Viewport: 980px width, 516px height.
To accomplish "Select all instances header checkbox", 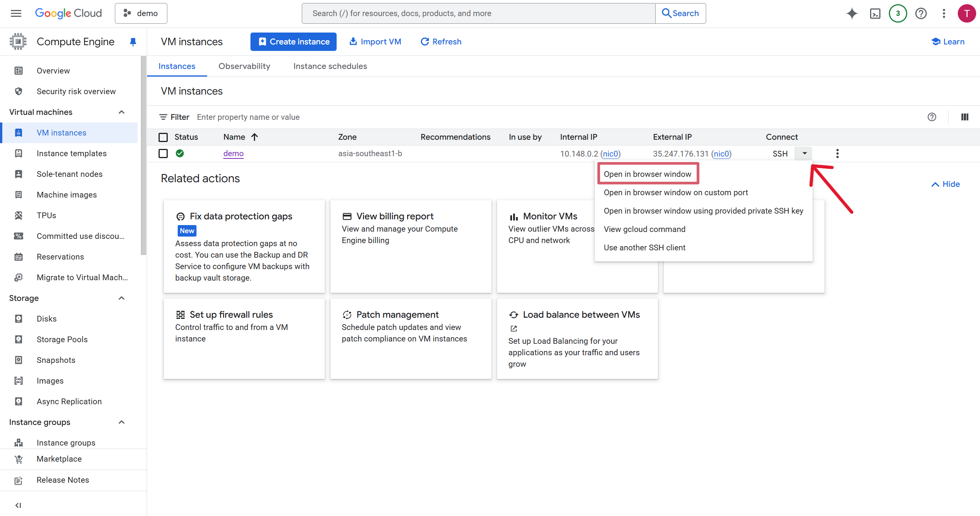I will tap(163, 137).
